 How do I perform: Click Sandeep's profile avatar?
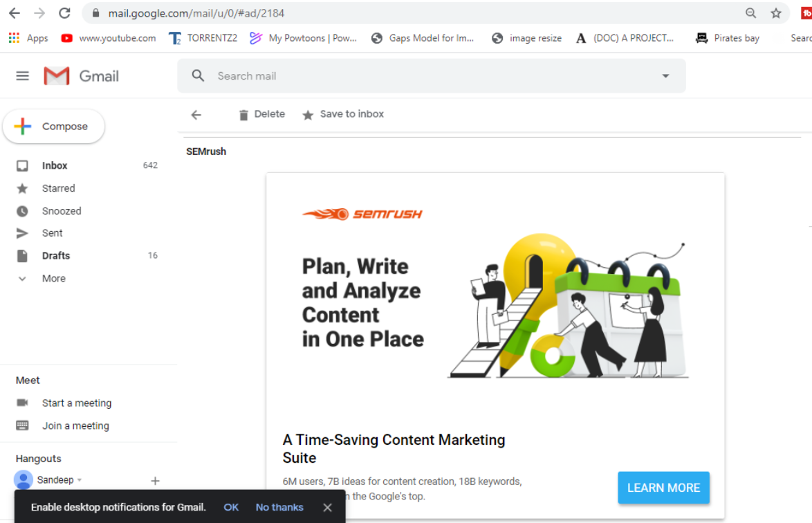24,480
